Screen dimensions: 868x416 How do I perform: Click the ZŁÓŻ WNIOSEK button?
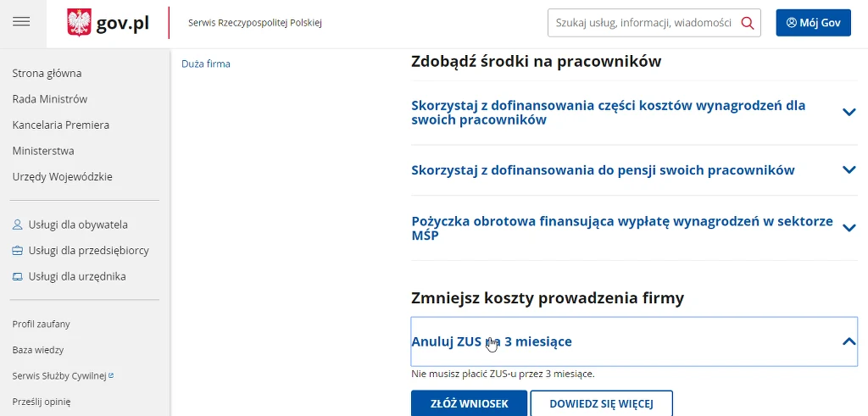click(x=469, y=403)
